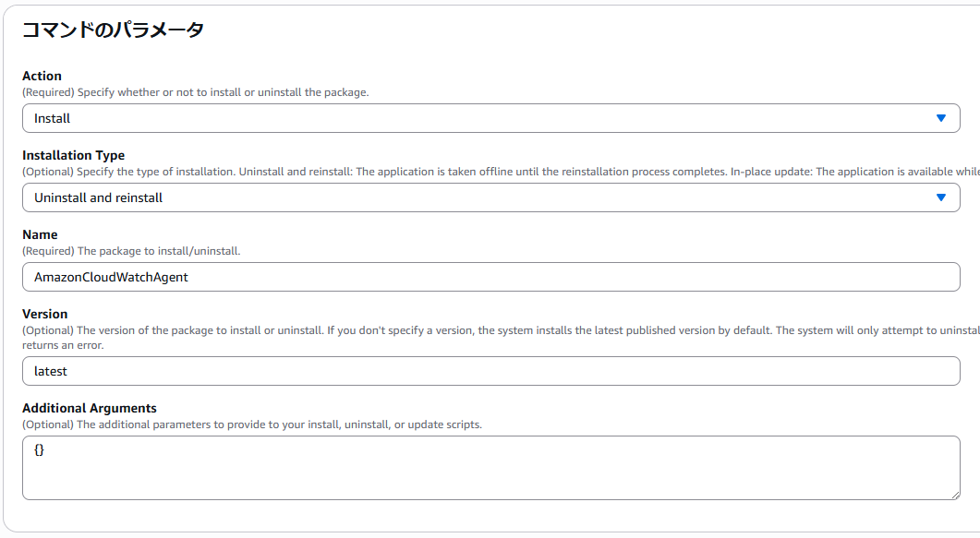980x538 pixels.
Task: Click the help text "The package to install/uninstall"
Action: point(131,251)
